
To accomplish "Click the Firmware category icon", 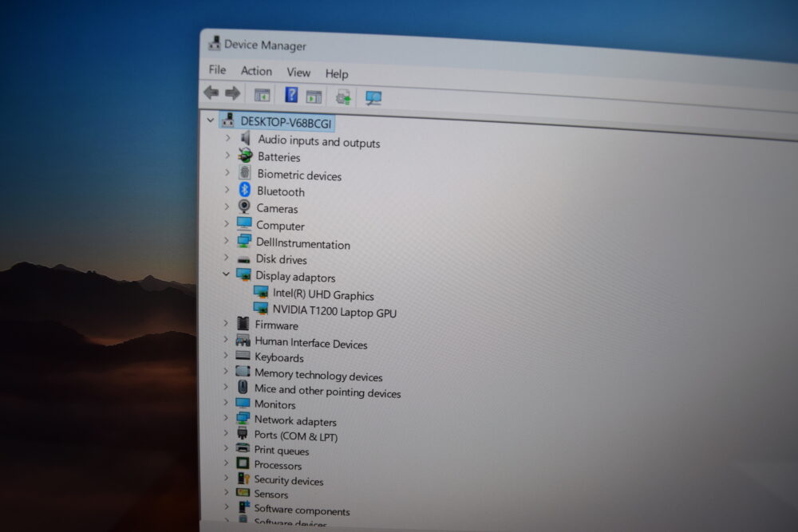I will tap(243, 324).
